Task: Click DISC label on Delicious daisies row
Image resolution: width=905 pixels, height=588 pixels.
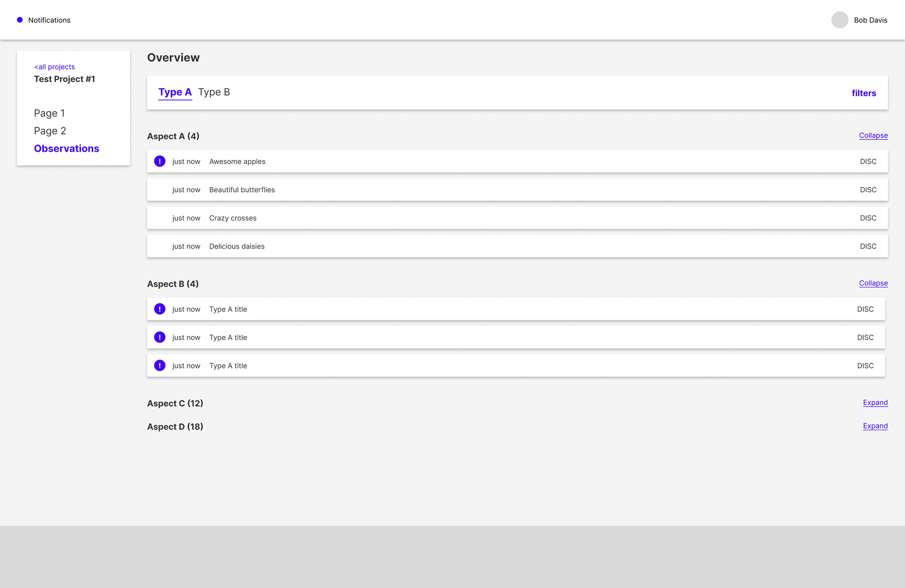Action: click(868, 246)
